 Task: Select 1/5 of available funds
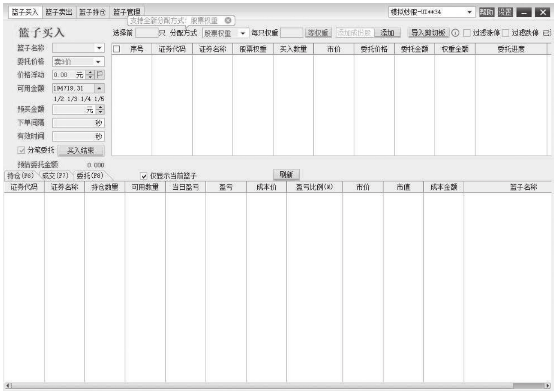point(99,99)
